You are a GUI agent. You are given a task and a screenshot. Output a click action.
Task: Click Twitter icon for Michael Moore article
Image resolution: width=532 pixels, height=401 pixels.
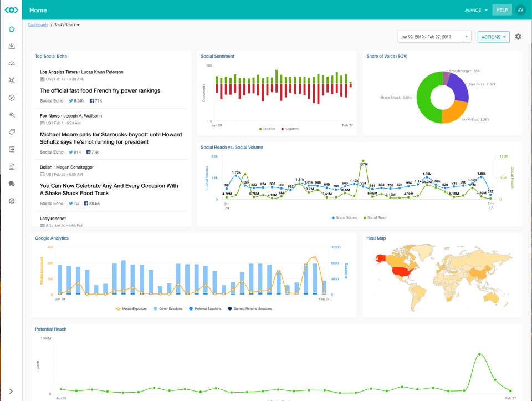pyautogui.click(x=71, y=152)
